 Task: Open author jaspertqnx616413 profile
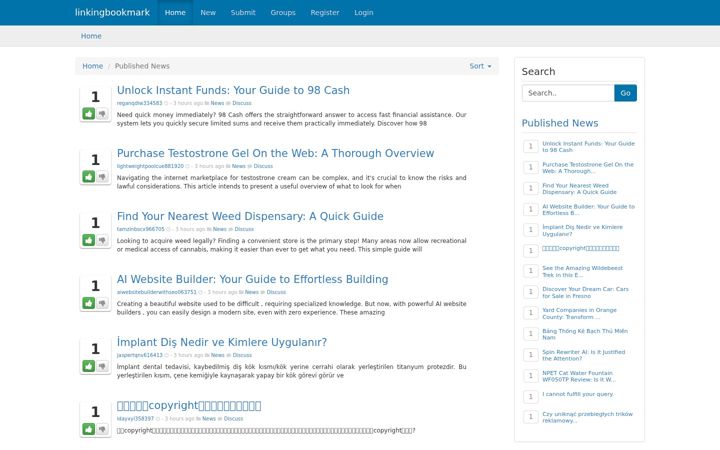140,355
